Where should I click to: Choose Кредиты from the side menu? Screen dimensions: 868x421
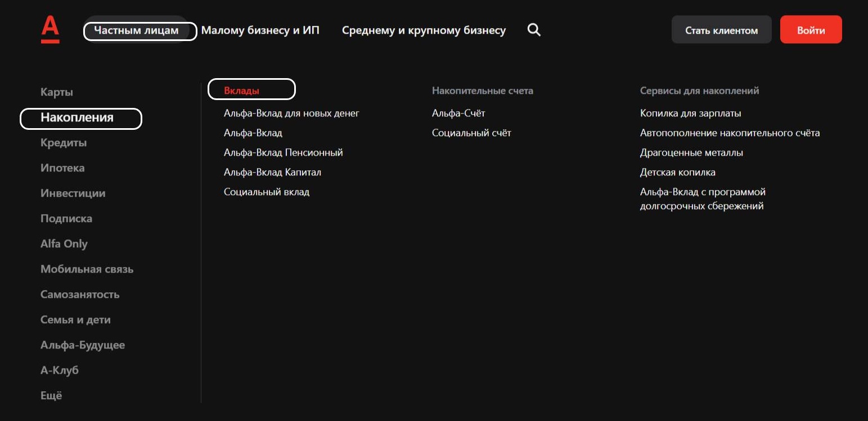[x=64, y=143]
